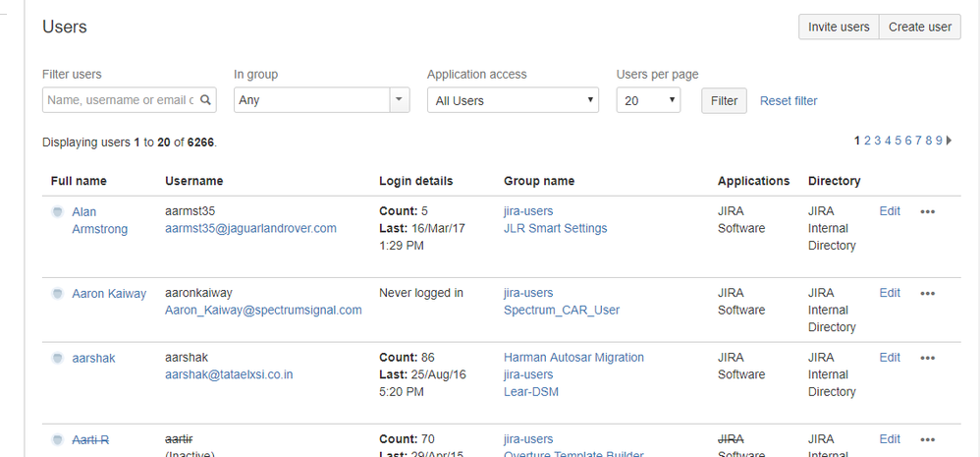
Task: Open jira-users group for aarshak
Action: [x=528, y=374]
